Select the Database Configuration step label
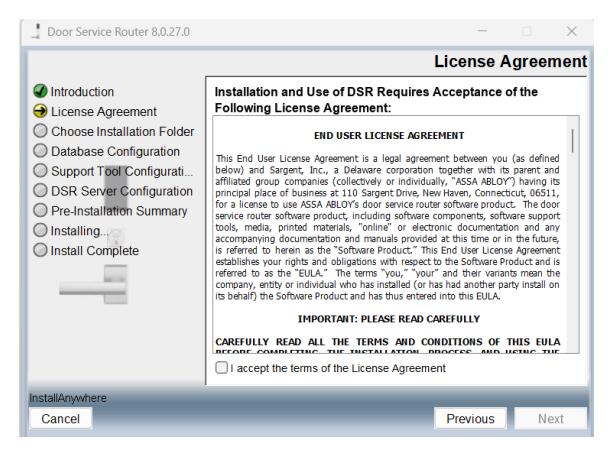Viewport: 611px width, 453px height. click(115, 152)
